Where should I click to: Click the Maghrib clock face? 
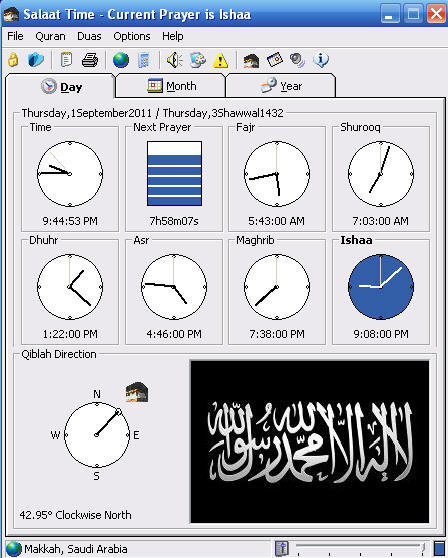(277, 286)
